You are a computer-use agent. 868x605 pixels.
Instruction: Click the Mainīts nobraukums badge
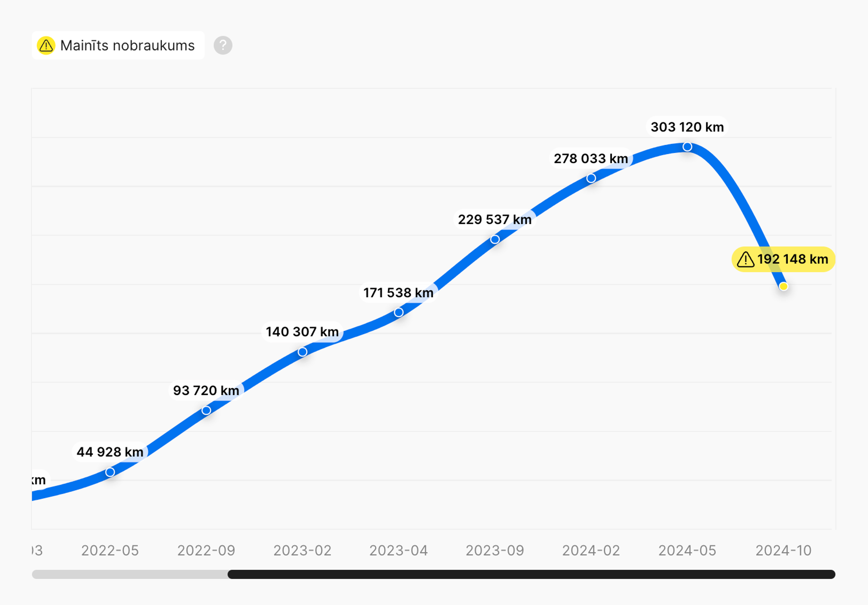118,45
